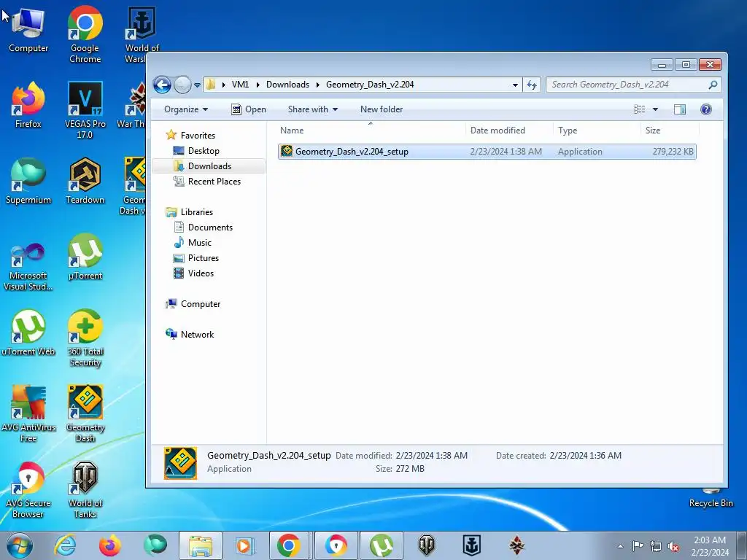Select the VEGAS Pro 17.0 desktop icon

click(85, 111)
